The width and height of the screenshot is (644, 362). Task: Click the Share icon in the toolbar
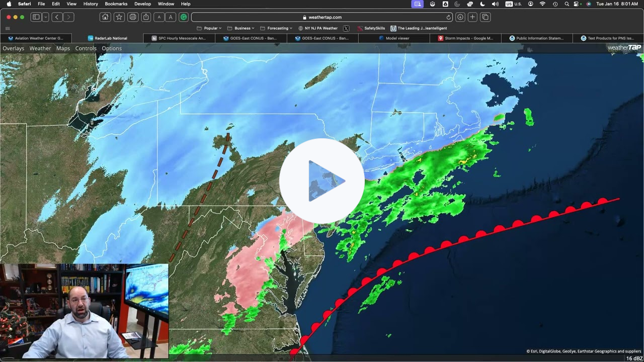click(x=145, y=17)
